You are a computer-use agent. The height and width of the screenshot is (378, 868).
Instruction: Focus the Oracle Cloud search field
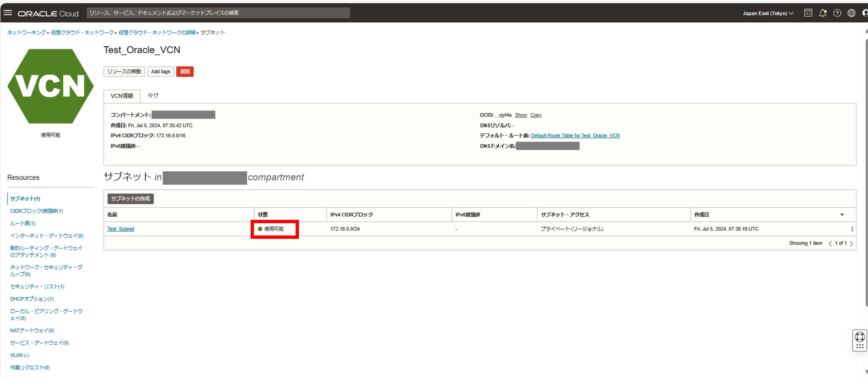(x=218, y=13)
